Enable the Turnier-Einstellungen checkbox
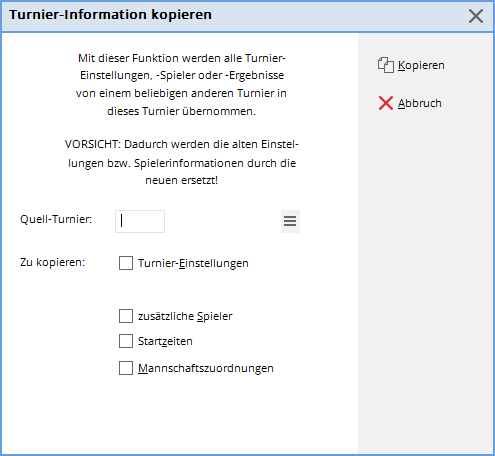 click(x=126, y=263)
